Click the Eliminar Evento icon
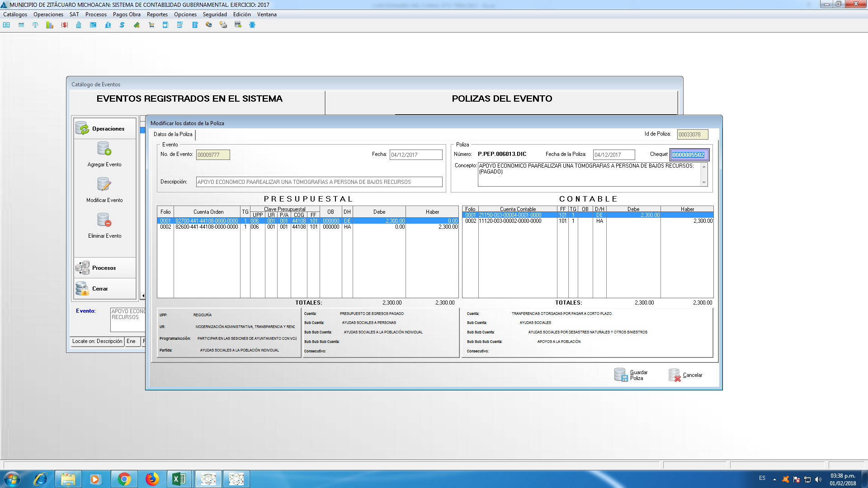This screenshot has width=868, height=488. click(x=104, y=220)
